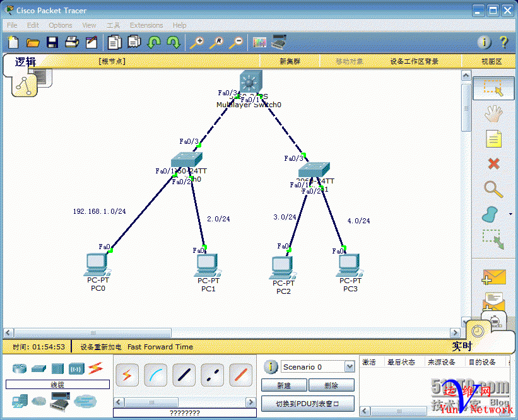
Task: Open the custom devices dialog icon
Action: [x=279, y=42]
